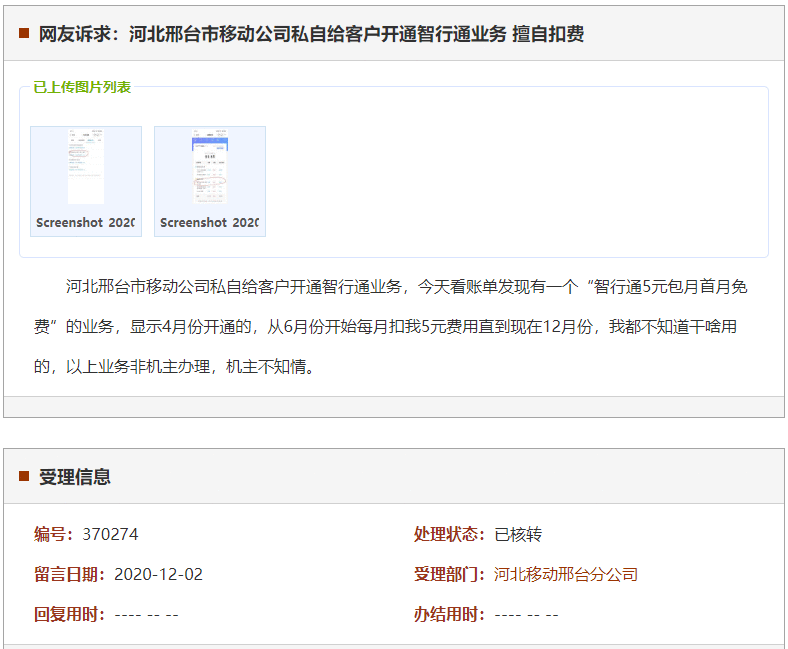Open the second uploaded screenshot thumbnail

210,167
